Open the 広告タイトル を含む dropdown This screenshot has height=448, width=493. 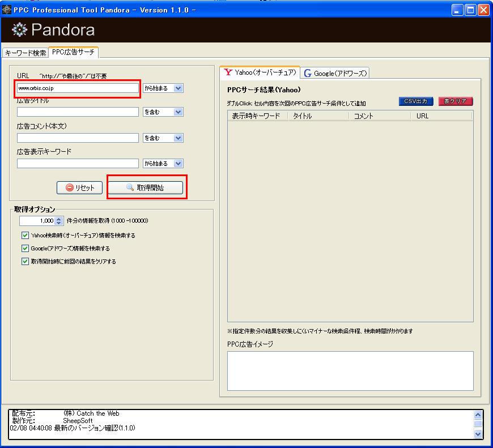(163, 112)
